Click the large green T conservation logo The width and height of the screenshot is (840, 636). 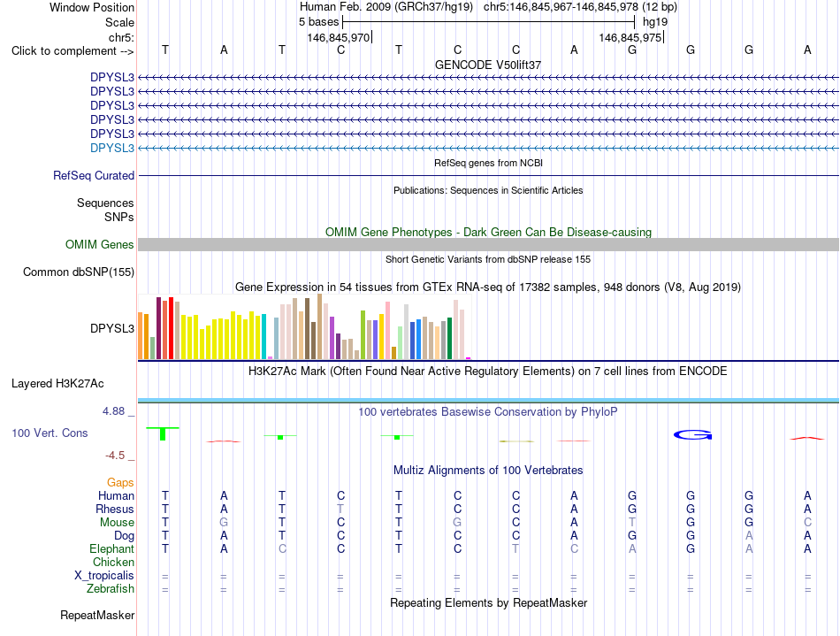[163, 433]
